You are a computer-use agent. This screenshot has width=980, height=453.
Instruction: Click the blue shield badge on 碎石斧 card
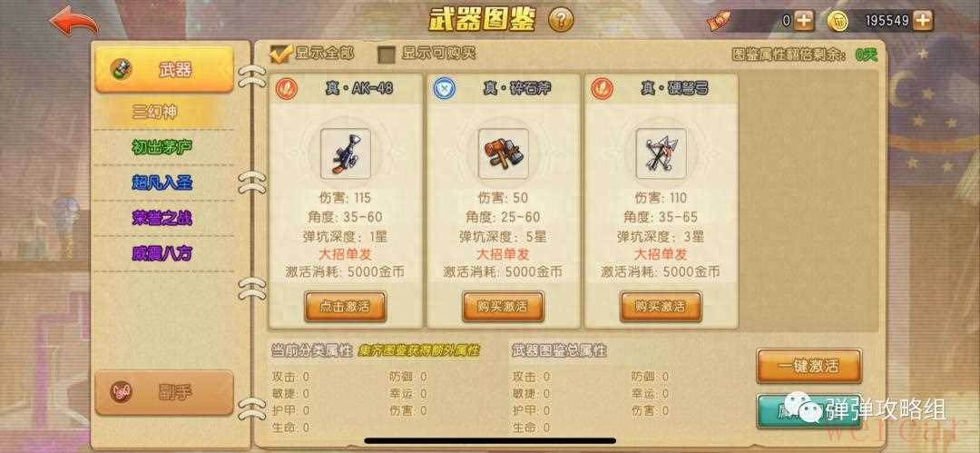tap(445, 88)
